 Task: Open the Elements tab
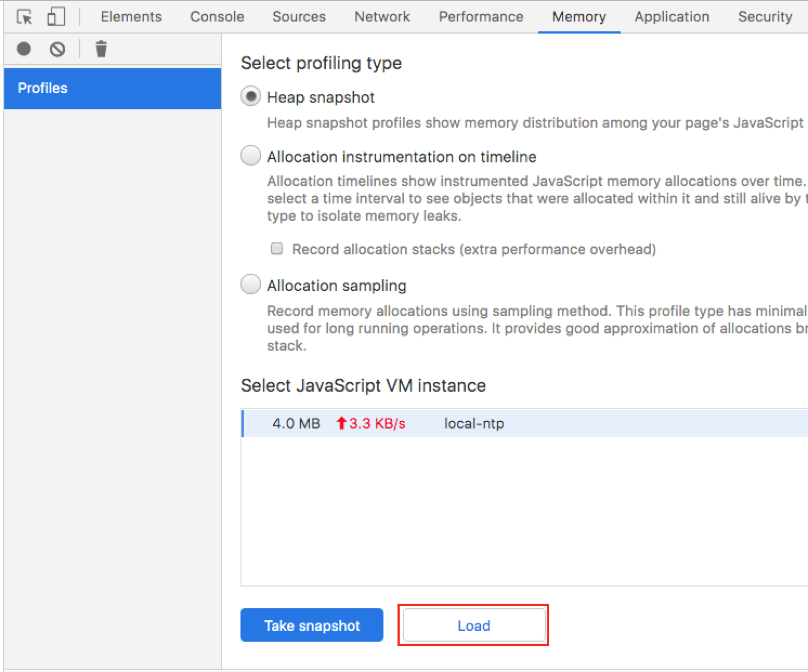131,17
